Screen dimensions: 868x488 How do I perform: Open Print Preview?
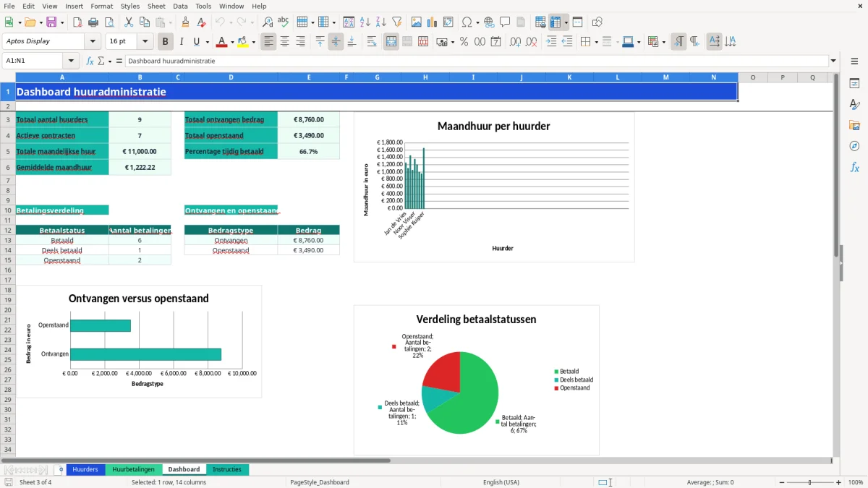coord(109,22)
